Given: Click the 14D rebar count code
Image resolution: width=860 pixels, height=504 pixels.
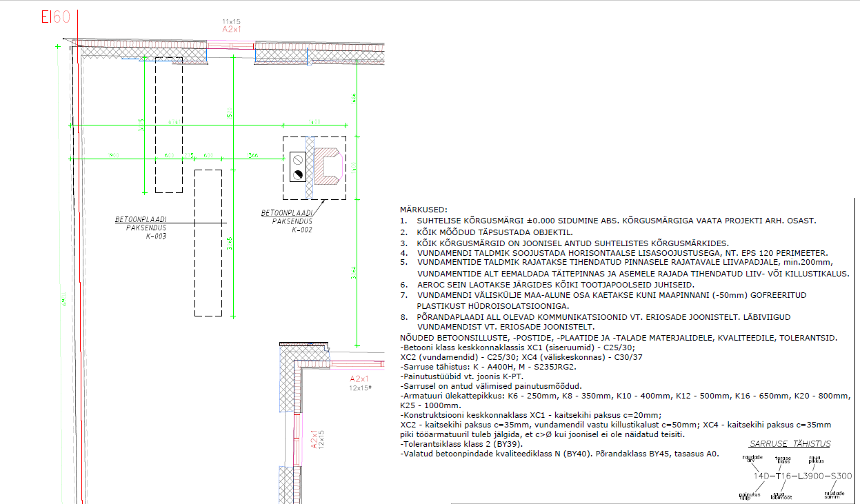Looking at the screenshot, I should 759,476.
